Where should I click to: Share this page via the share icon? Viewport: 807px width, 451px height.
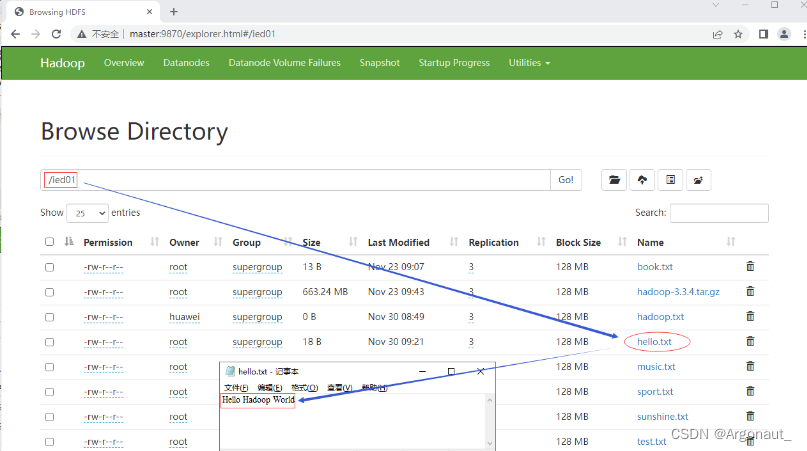point(717,34)
